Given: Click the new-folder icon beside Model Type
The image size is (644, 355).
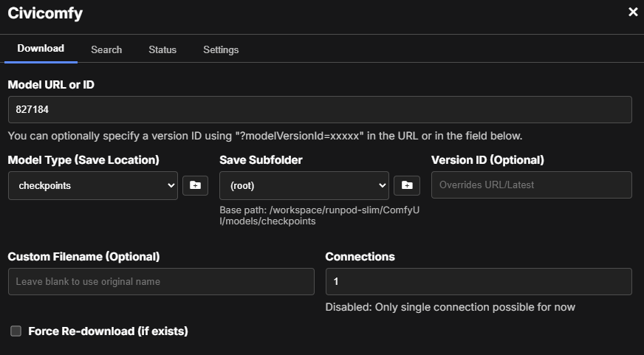Looking at the screenshot, I should click(x=195, y=185).
